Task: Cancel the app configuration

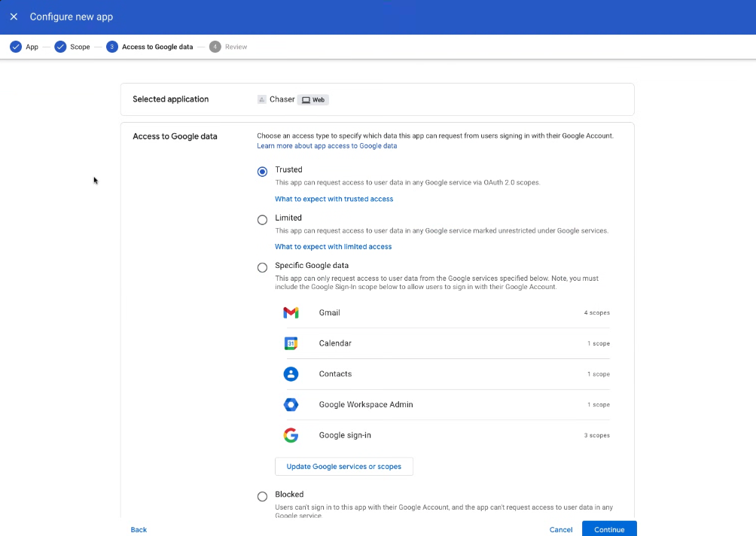Action: 560,529
